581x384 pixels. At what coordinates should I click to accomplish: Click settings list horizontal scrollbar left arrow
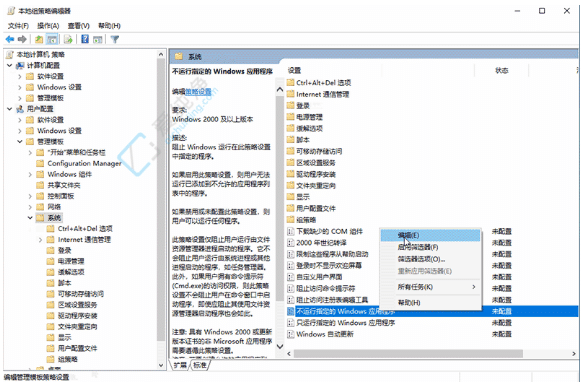click(289, 354)
